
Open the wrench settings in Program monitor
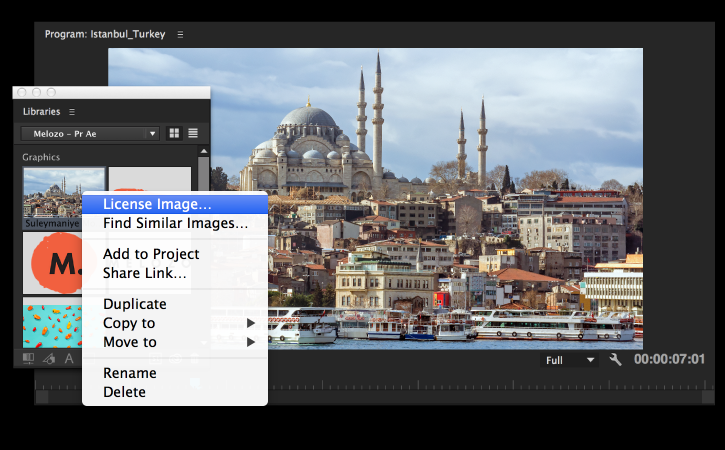tap(615, 359)
